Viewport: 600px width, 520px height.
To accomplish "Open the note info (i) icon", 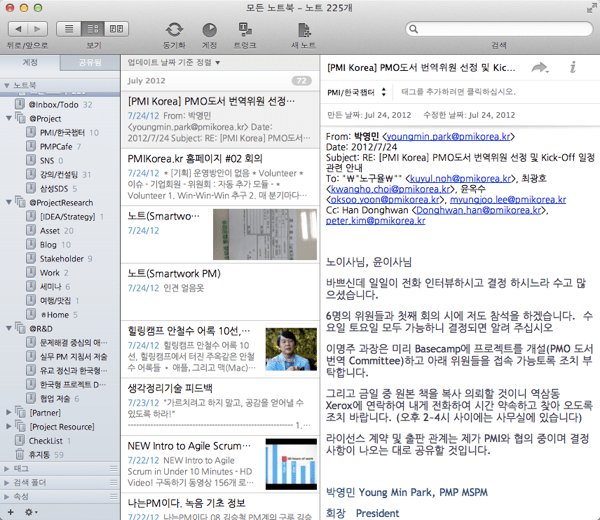I will point(573,67).
